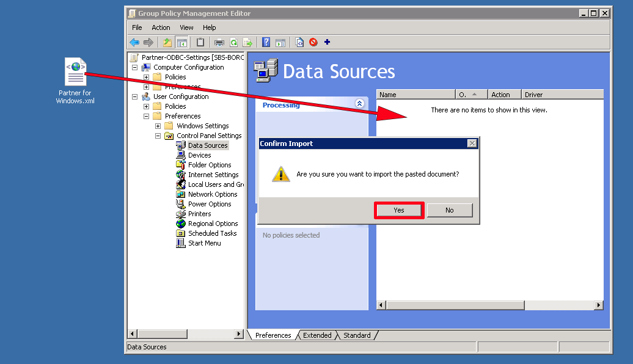Select the Network Options icon in the tree
633x364 pixels.
pos(180,194)
